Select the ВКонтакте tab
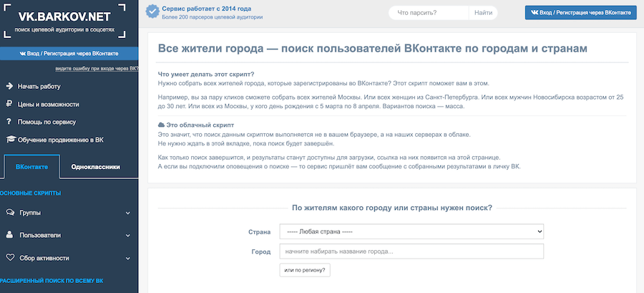Viewport: 644px width, 293px height. 31,168
